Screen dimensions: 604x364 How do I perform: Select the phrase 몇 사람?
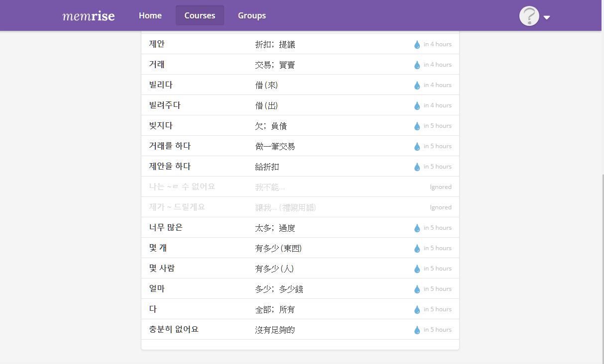pos(162,268)
